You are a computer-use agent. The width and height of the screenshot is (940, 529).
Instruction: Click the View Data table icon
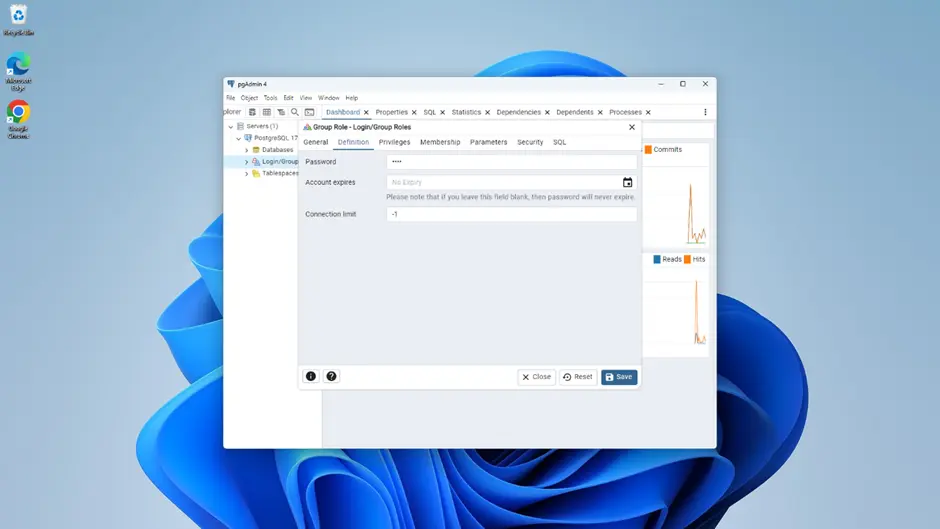[x=267, y=112]
